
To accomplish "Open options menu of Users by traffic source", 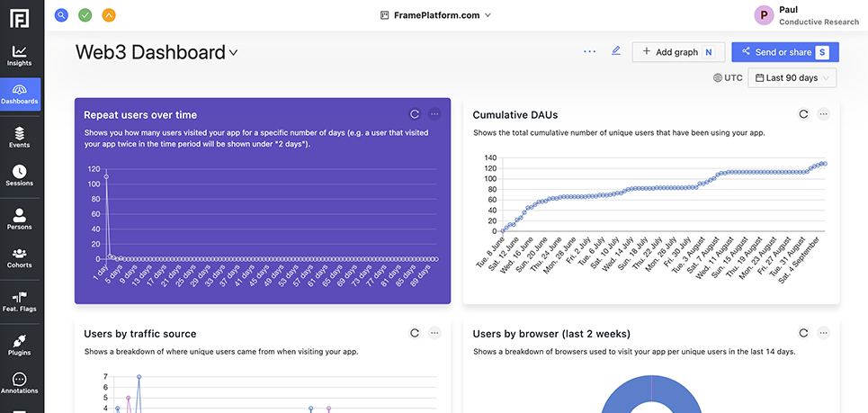I will pos(434,333).
